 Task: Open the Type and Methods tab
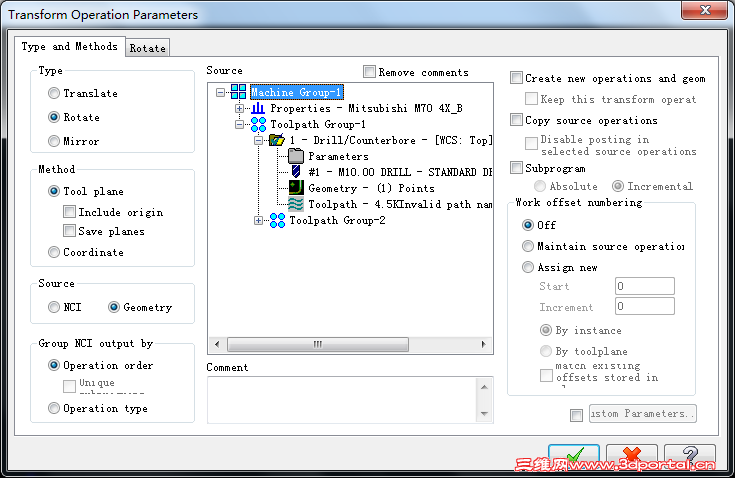[x=70, y=46]
